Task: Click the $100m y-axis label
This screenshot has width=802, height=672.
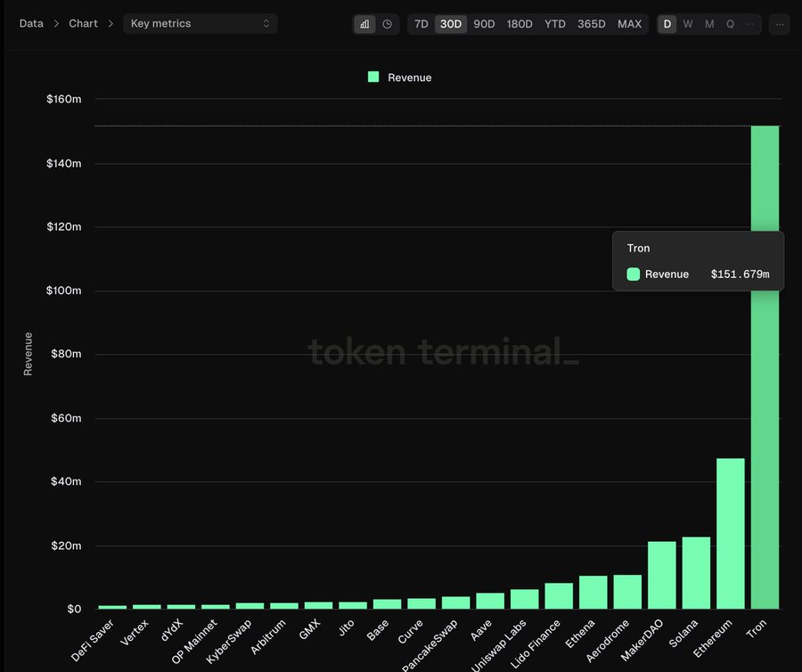Action: click(63, 291)
